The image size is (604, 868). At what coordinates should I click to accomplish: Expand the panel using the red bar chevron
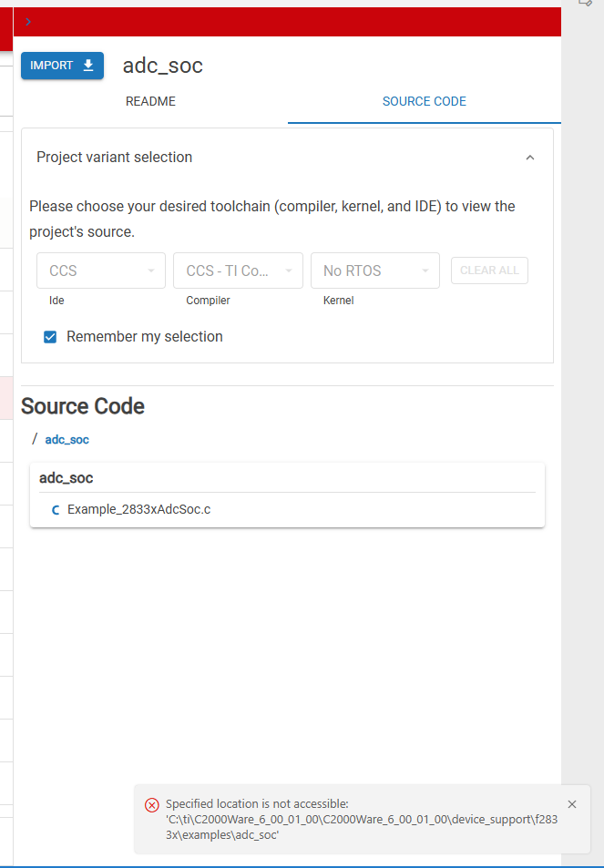point(28,22)
